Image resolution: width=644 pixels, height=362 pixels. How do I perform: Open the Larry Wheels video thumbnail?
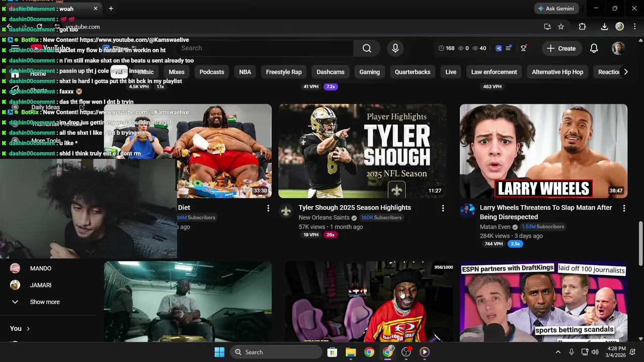click(x=543, y=151)
